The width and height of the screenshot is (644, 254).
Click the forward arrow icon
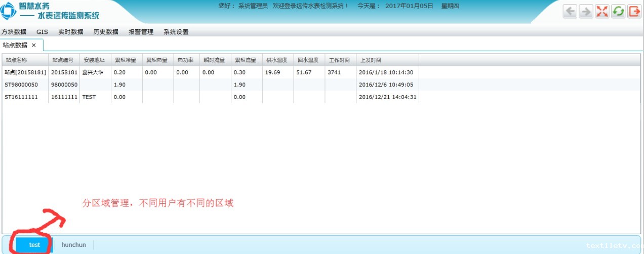(586, 12)
